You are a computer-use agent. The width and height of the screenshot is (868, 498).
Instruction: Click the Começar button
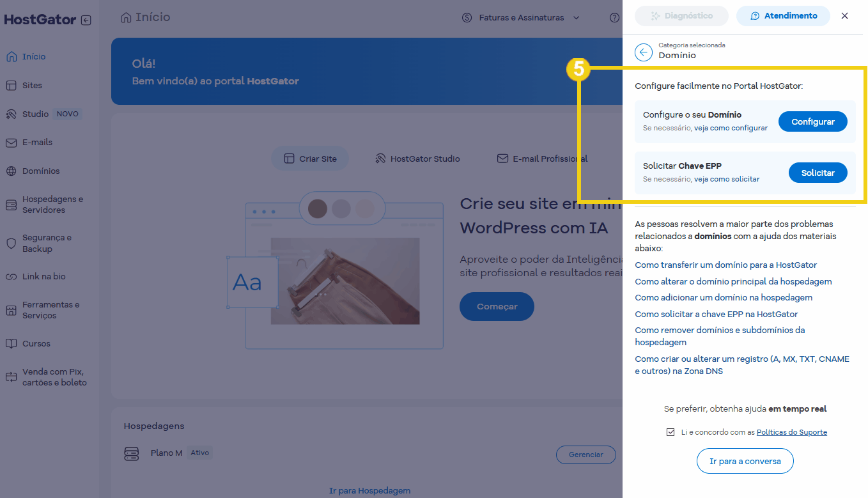(497, 307)
